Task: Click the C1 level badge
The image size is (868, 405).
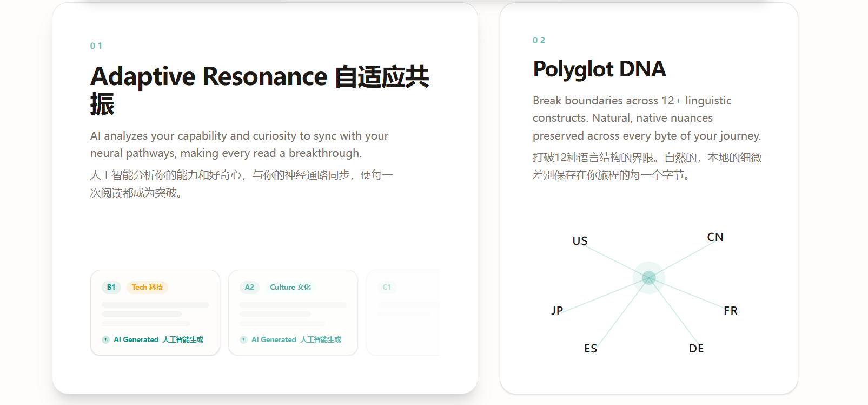Action: click(x=387, y=287)
